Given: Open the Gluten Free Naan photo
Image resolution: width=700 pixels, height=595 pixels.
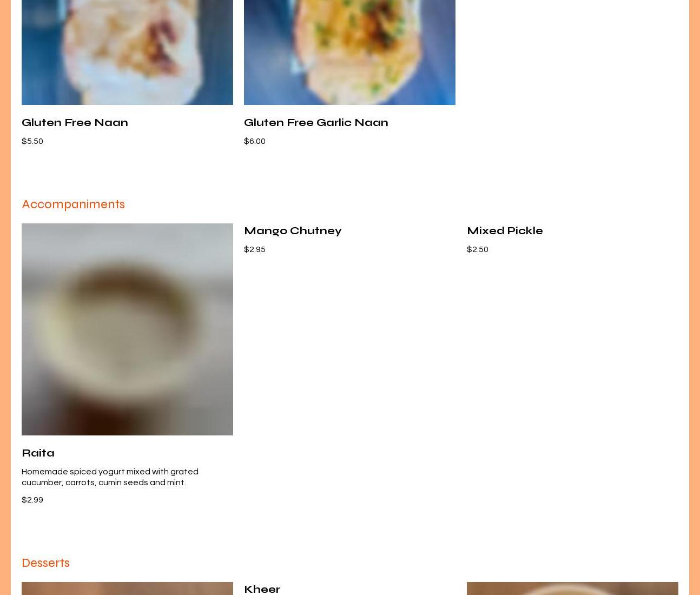Looking at the screenshot, I should (x=127, y=52).
